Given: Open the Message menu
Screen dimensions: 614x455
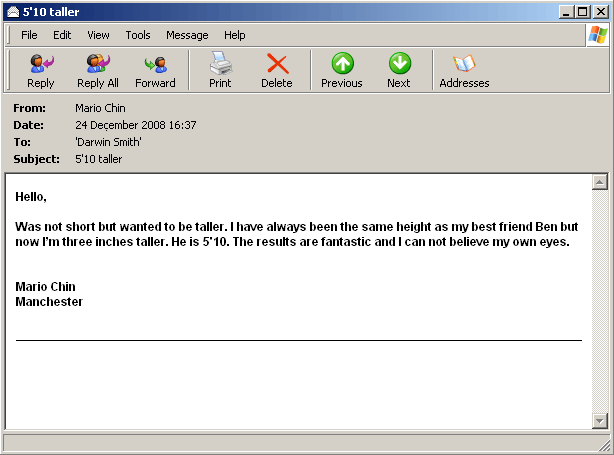Looking at the screenshot, I should (x=187, y=35).
